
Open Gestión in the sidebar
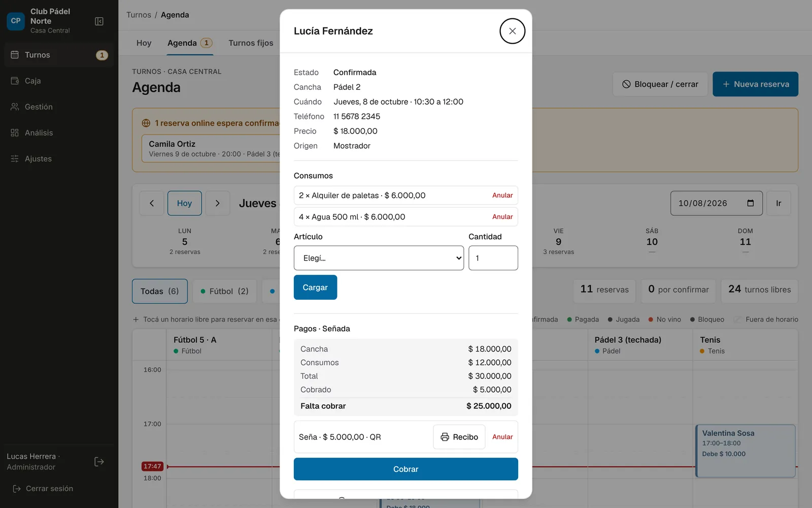pyautogui.click(x=59, y=107)
